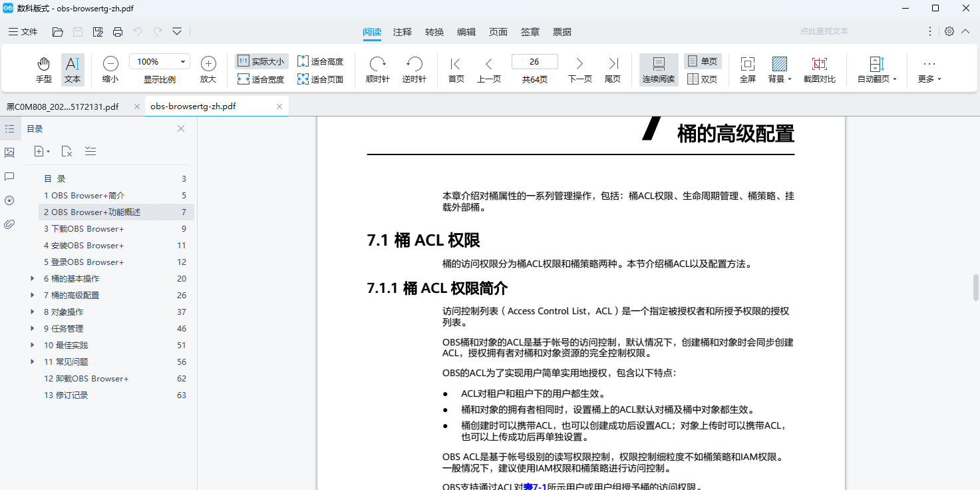Jump to last page (尾页)
Image resolution: width=980 pixels, height=490 pixels.
click(613, 70)
